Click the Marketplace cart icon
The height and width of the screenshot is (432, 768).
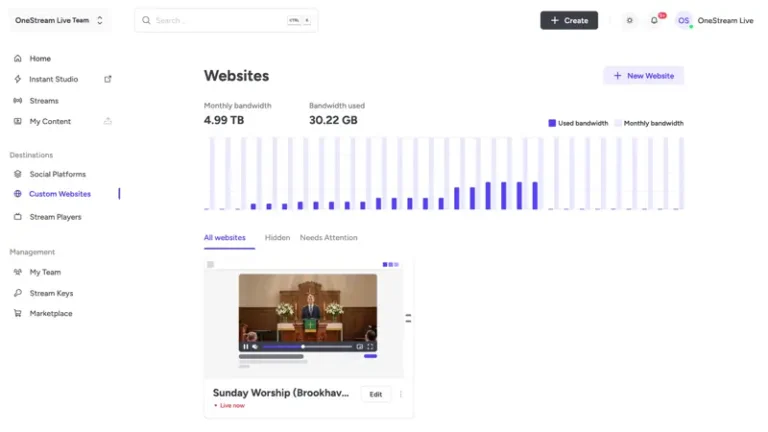(18, 313)
